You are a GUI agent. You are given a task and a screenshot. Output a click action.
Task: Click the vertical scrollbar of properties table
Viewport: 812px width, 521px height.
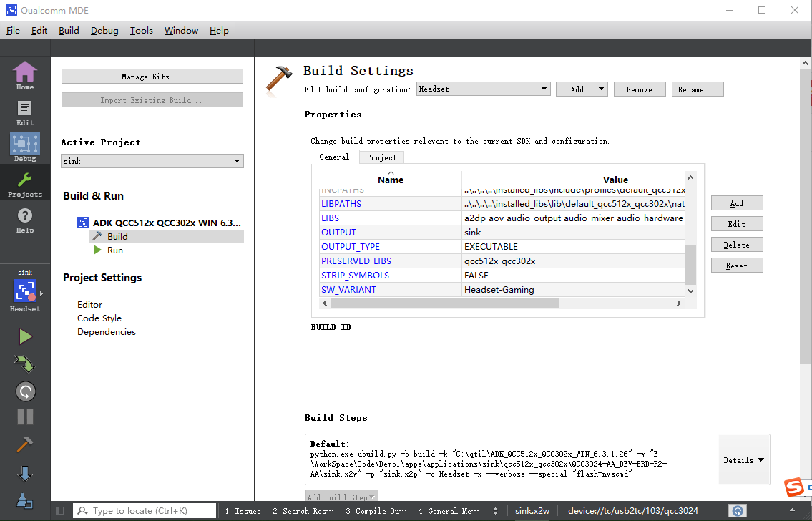pyautogui.click(x=690, y=265)
